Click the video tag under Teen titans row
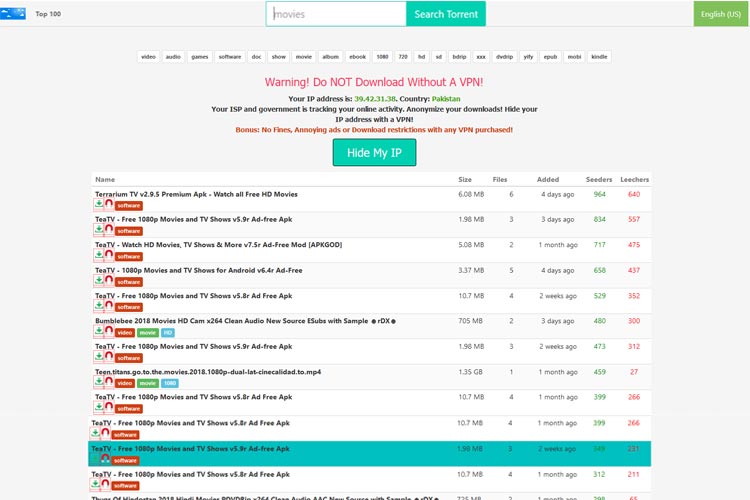750x500 pixels. point(125,383)
